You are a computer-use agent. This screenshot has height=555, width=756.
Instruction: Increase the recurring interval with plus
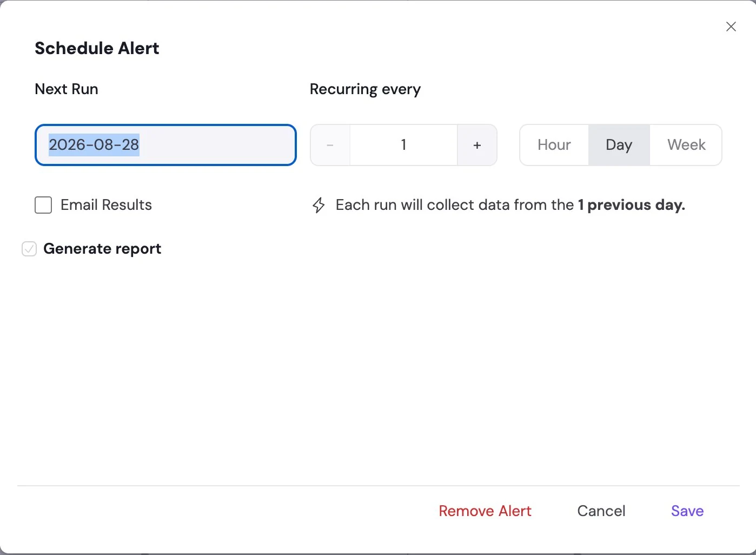477,145
